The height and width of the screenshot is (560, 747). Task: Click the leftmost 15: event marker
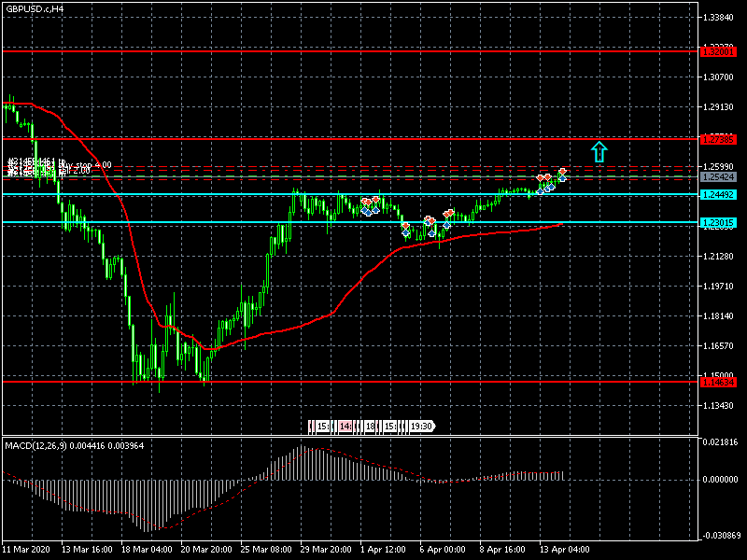pyautogui.click(x=322, y=427)
